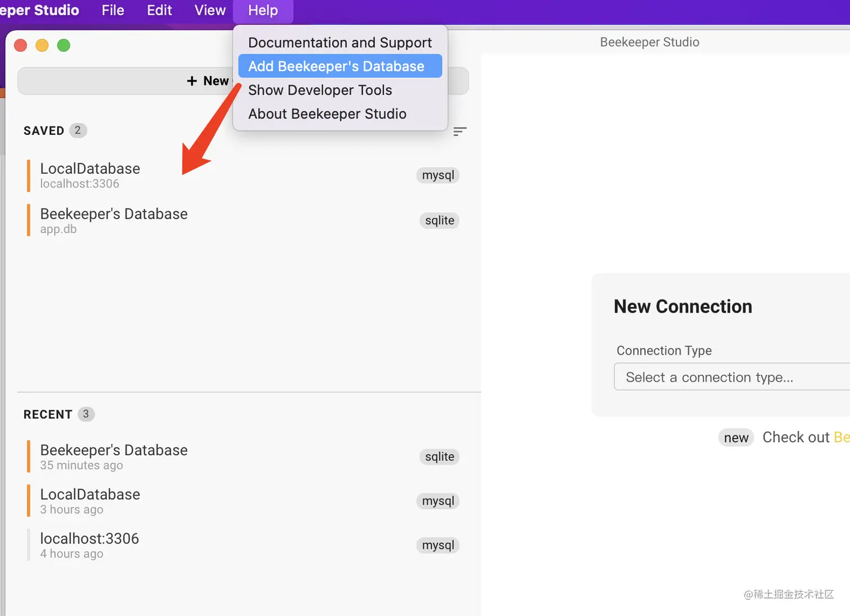The width and height of the screenshot is (850, 616).
Task: Click sqlite badge in the recent list
Action: (x=440, y=457)
